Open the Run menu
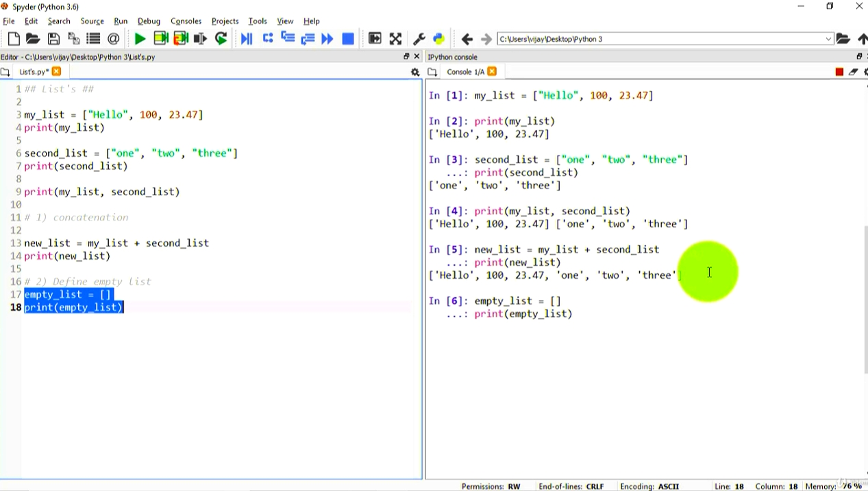The width and height of the screenshot is (868, 491). point(121,21)
